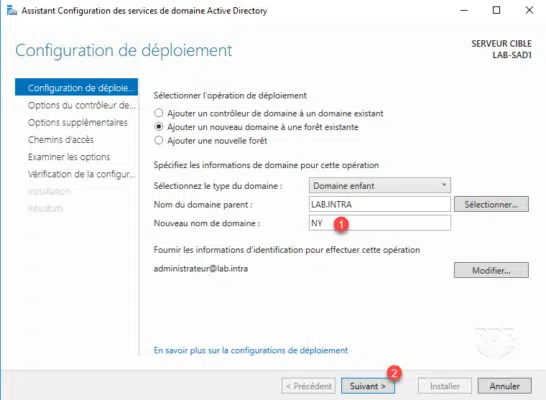Go to 'Options du contrôleur de...' step
Screen dimensions: 546x400
click(82, 105)
